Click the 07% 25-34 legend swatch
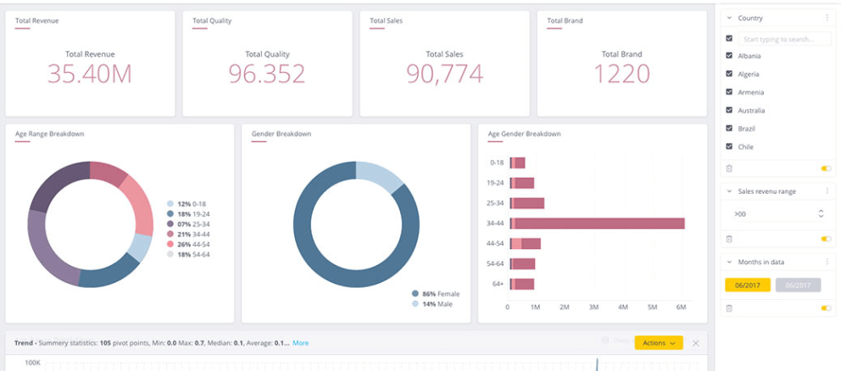 (x=170, y=224)
